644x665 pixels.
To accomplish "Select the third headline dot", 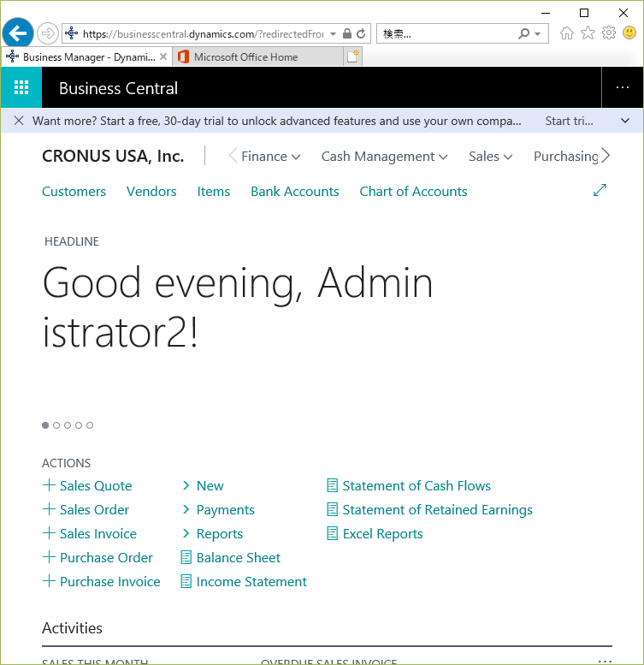I will 68,425.
